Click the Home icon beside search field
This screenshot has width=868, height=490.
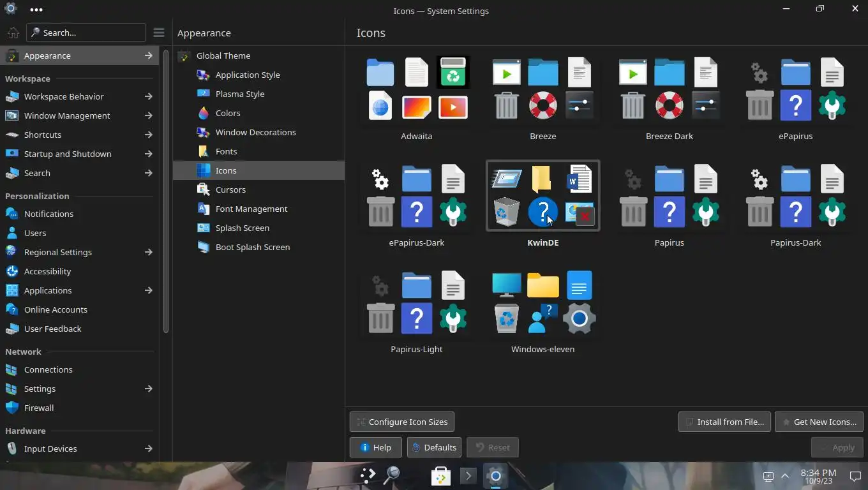[13, 33]
